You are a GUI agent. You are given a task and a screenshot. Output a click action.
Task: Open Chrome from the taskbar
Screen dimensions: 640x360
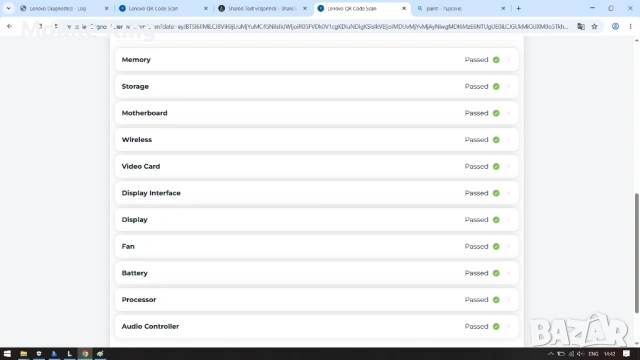pyautogui.click(x=85, y=353)
